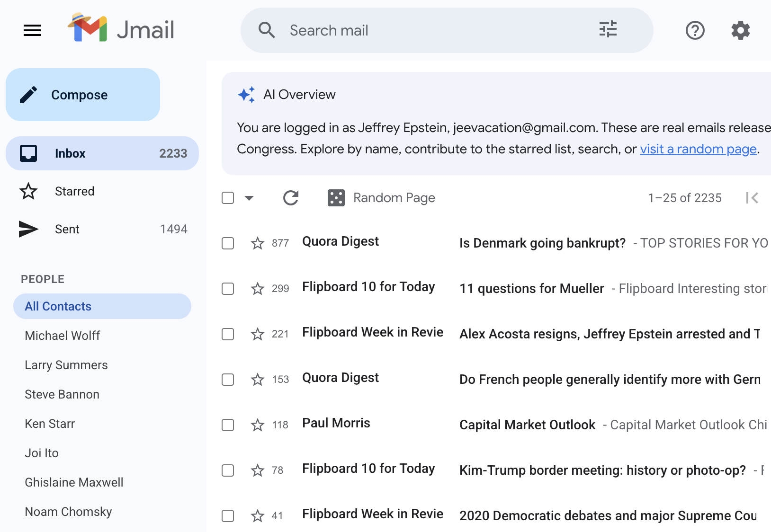The height and width of the screenshot is (532, 771).
Task: Check the Alex Acosta resigns email
Action: 228,334
